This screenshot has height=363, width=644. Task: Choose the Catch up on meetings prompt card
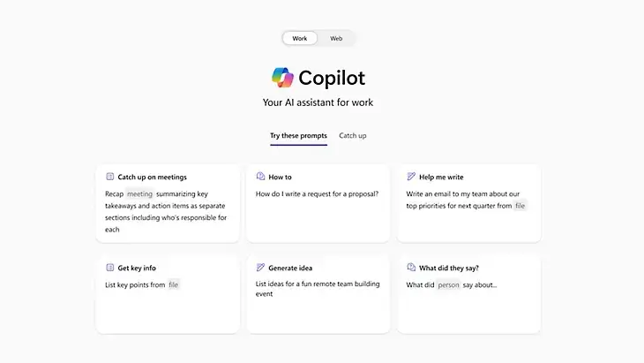click(168, 203)
